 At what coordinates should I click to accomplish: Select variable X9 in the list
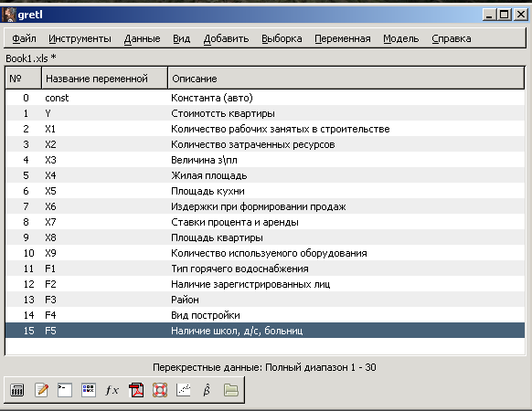click(265, 253)
